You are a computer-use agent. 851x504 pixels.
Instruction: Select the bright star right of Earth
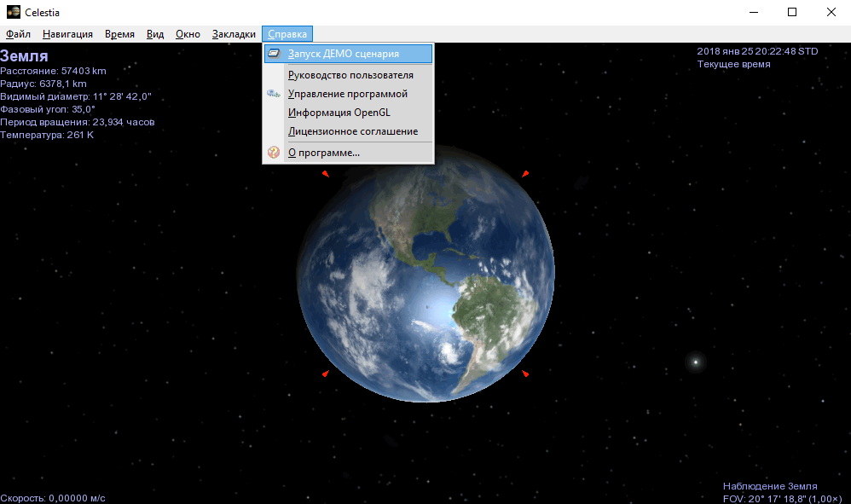(x=695, y=362)
